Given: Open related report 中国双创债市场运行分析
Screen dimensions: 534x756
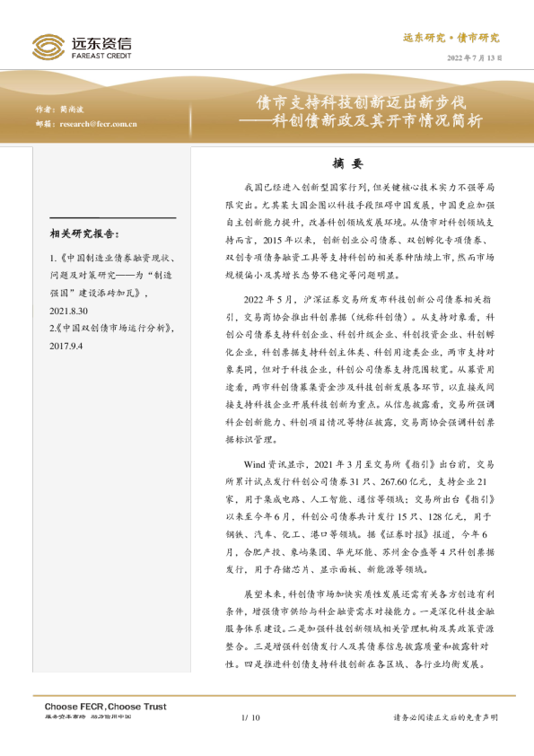Looking at the screenshot, I should pyautogui.click(x=114, y=328).
